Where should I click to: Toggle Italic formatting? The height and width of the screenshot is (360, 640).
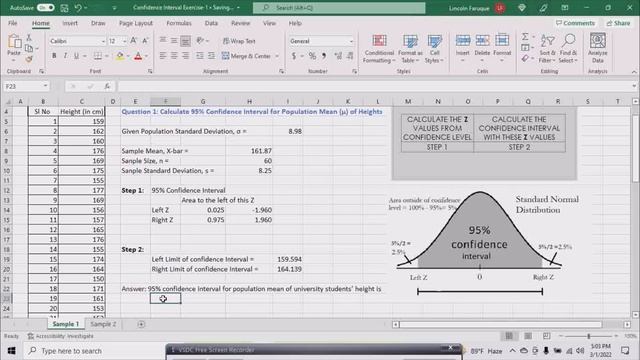(65, 56)
